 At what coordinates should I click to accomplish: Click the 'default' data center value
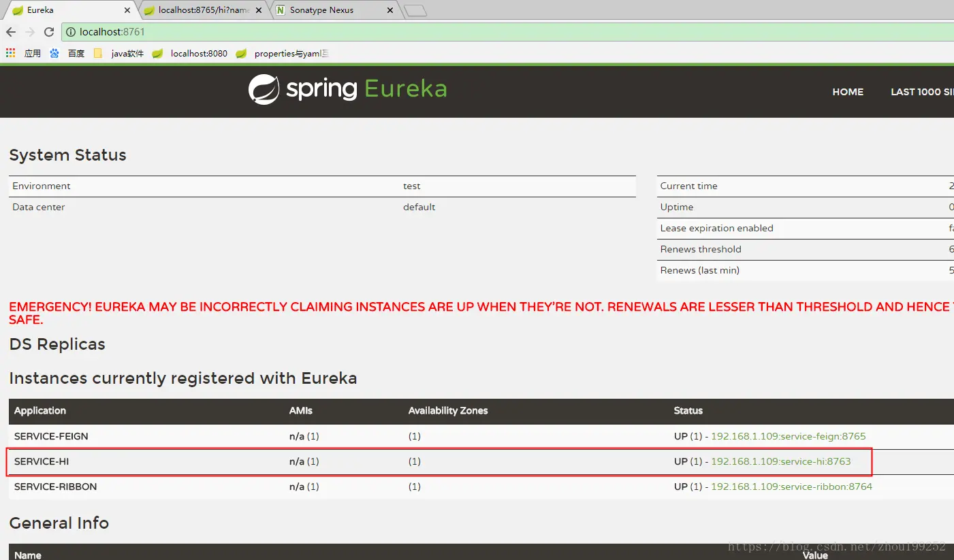click(x=419, y=207)
